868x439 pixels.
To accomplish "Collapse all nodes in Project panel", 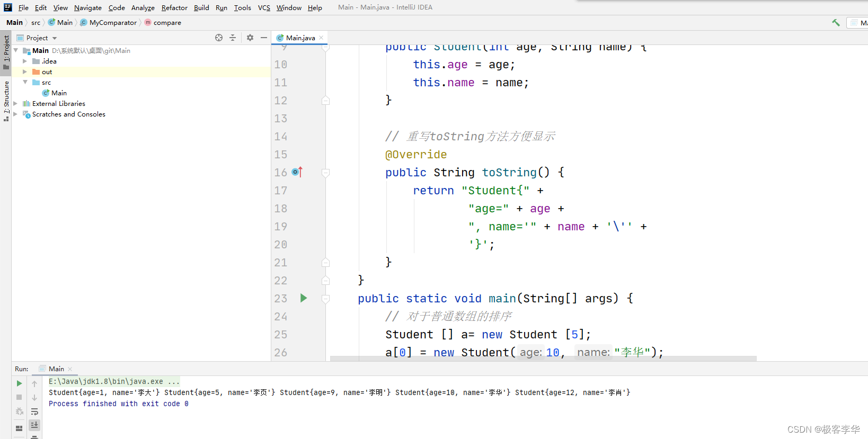I will pos(233,38).
